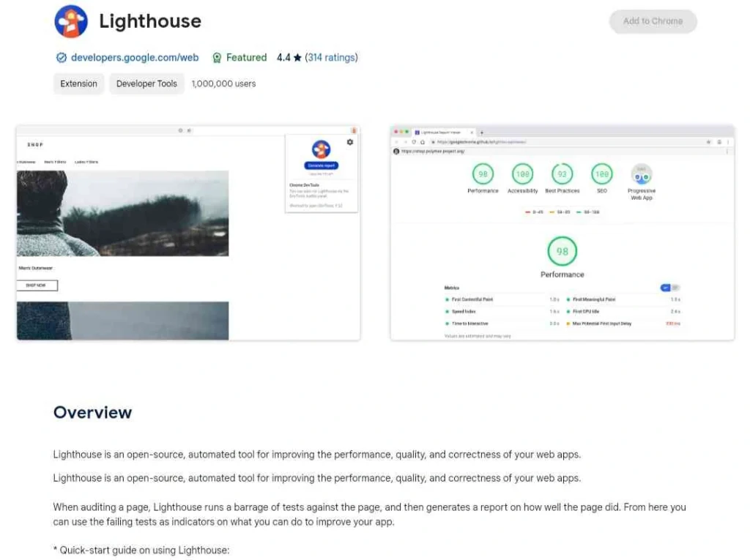Click the 1,000,000 users text
Image resolution: width=750 pixels, height=560 pixels.
(x=224, y=83)
